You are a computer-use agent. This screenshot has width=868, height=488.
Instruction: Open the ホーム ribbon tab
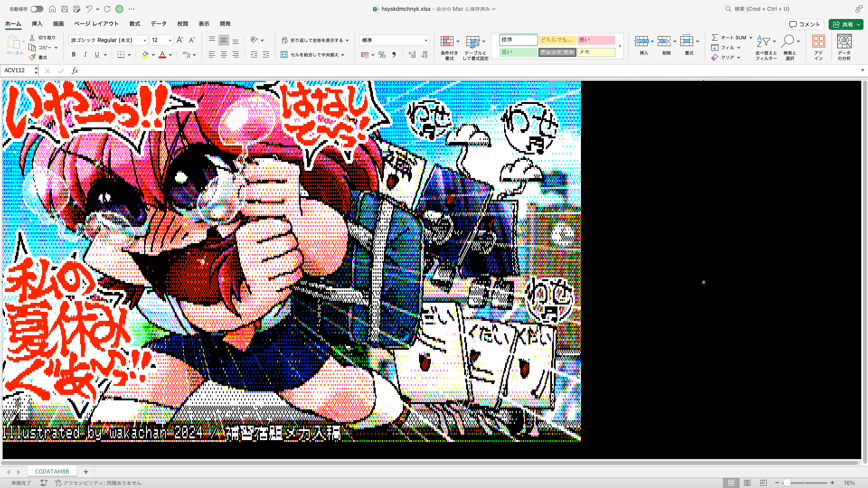coord(13,24)
